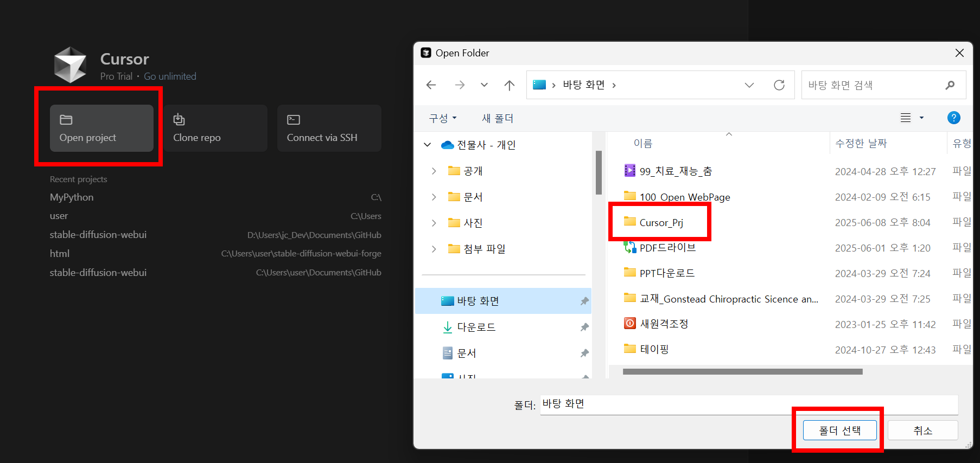Expand the 첨부 파일 tree node
The height and width of the screenshot is (463, 980).
click(x=434, y=249)
